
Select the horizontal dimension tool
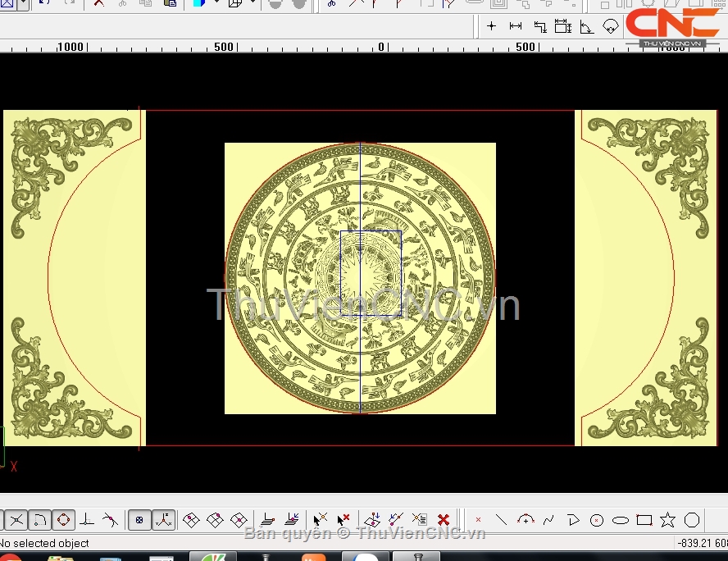516,26
